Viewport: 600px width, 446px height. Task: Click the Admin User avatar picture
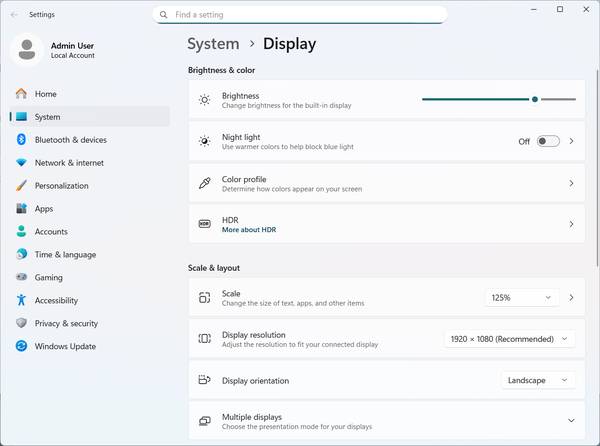coord(27,50)
